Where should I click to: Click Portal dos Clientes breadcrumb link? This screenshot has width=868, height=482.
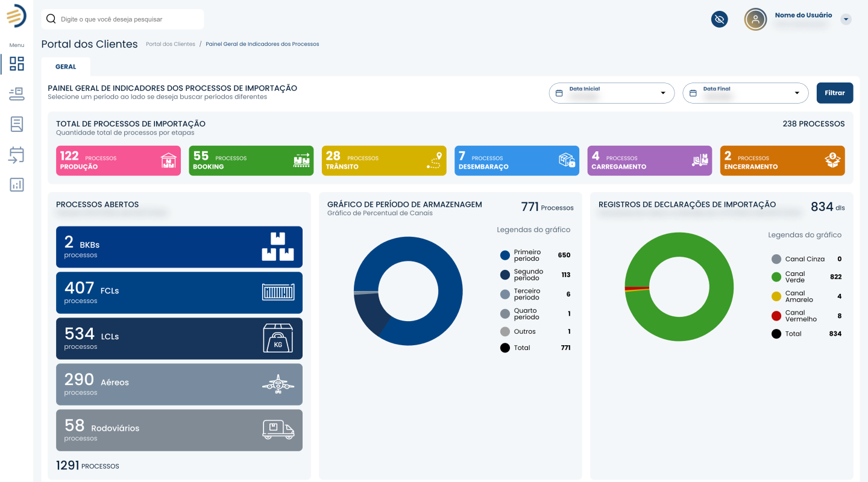pyautogui.click(x=171, y=44)
